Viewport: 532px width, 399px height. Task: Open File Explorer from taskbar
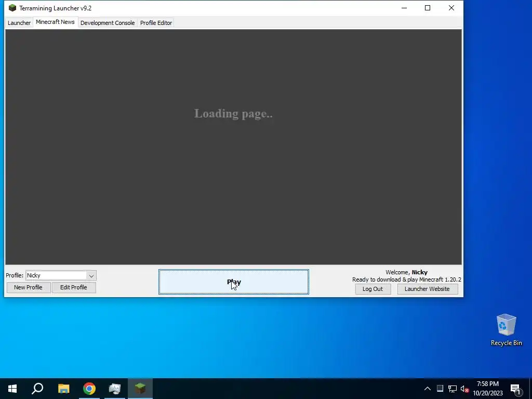[63, 389]
